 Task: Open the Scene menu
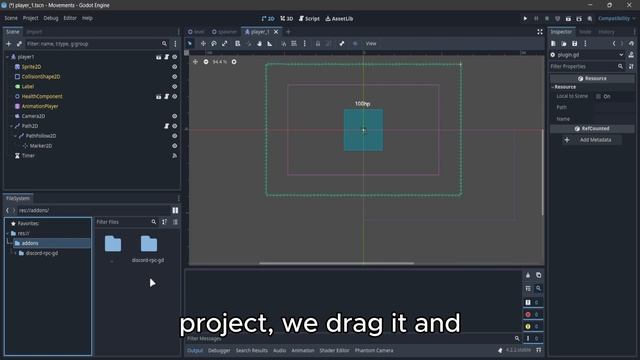[x=11, y=18]
